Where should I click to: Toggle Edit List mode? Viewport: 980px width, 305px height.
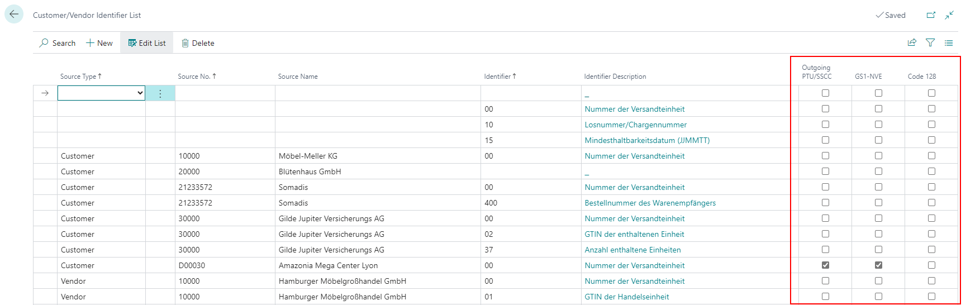(x=147, y=43)
